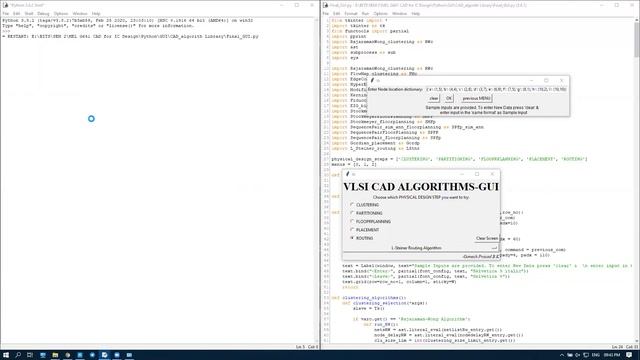Open Task View on taskbar
Viewport: 640px width, 360px height.
[x=30, y=355]
